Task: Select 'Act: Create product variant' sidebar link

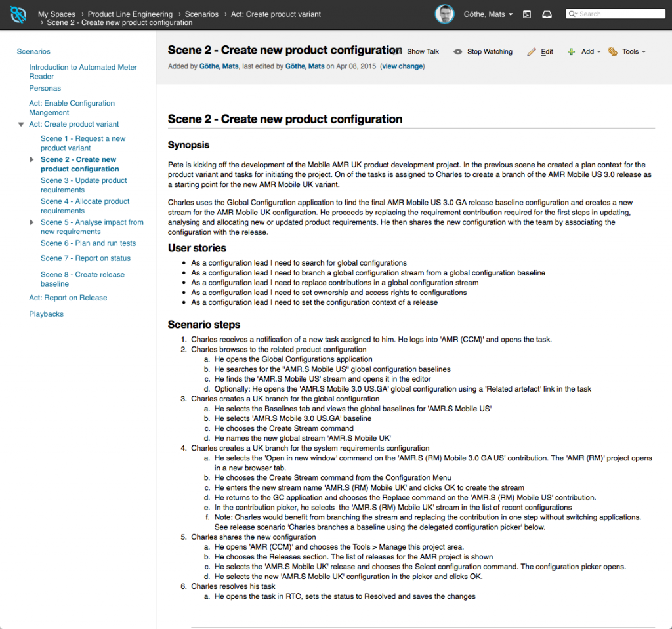Action: point(74,124)
